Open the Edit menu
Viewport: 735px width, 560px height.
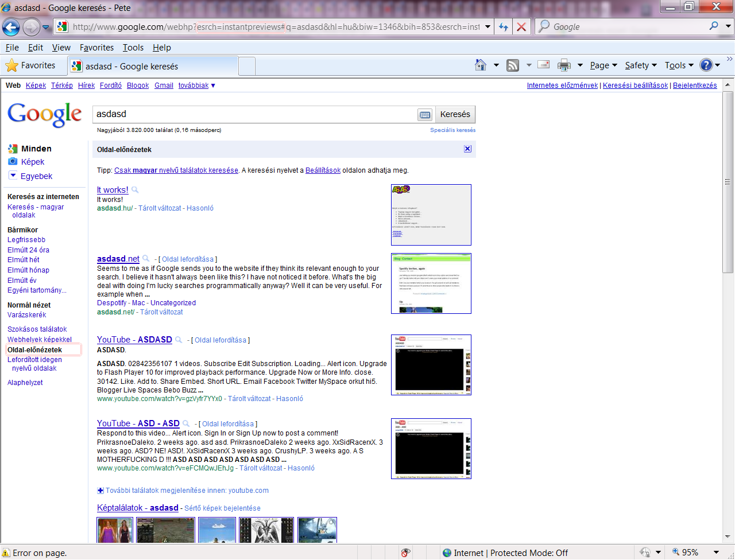coord(36,48)
